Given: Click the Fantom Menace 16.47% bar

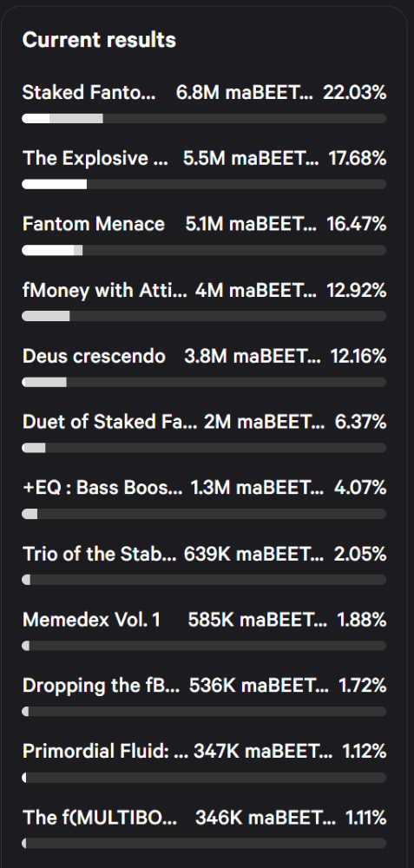Looking at the screenshot, I should [x=204, y=250].
